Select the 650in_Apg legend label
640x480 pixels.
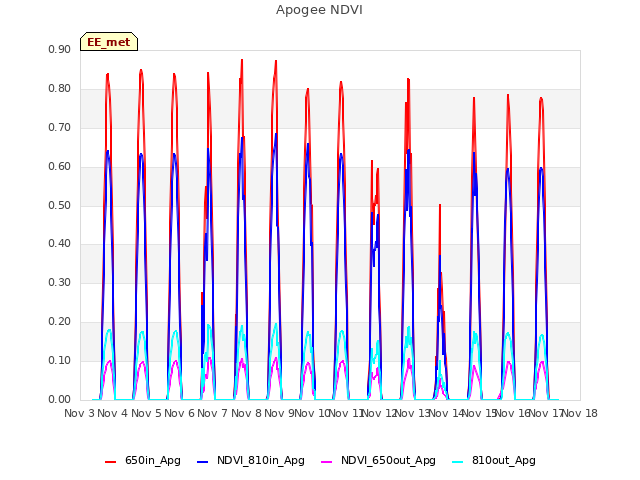click(x=153, y=461)
